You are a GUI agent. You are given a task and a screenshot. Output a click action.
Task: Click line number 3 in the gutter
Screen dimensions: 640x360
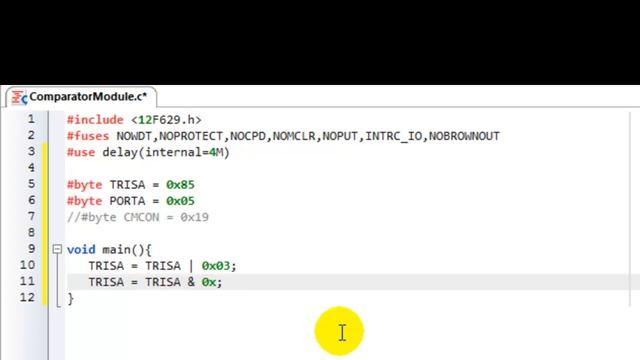pyautogui.click(x=31, y=152)
